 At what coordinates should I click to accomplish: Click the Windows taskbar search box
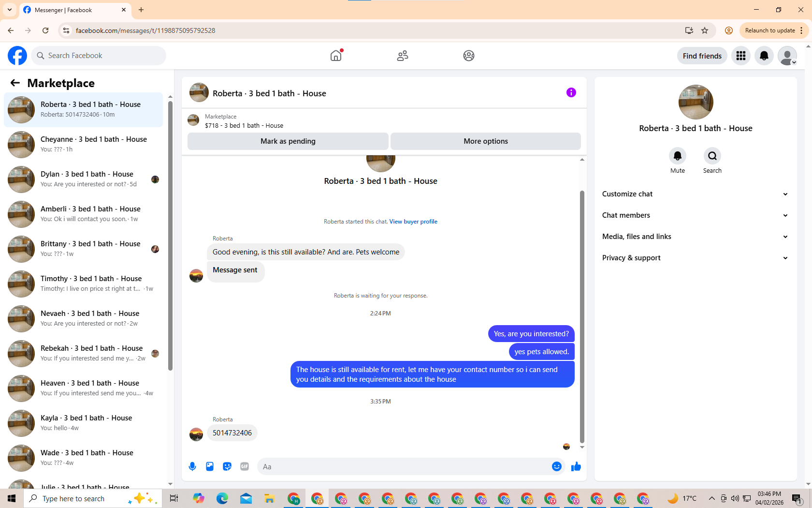(x=93, y=498)
